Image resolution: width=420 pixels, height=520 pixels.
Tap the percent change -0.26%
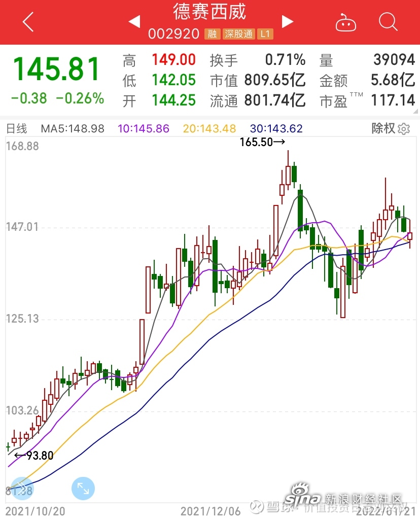click(x=80, y=98)
